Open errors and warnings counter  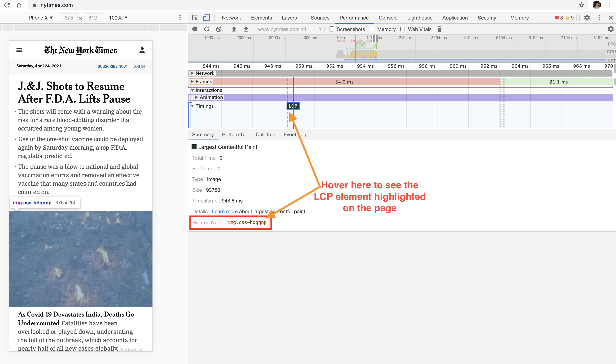[564, 18]
